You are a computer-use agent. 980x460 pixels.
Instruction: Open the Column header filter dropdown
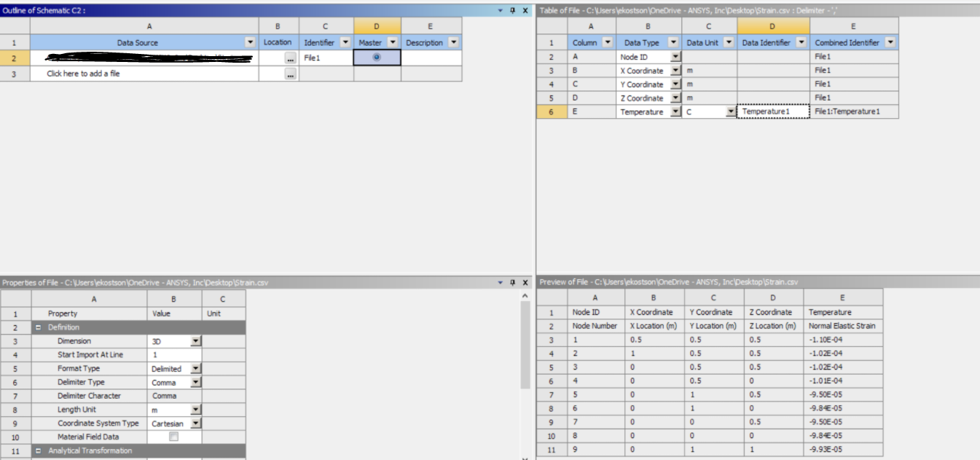(x=607, y=42)
